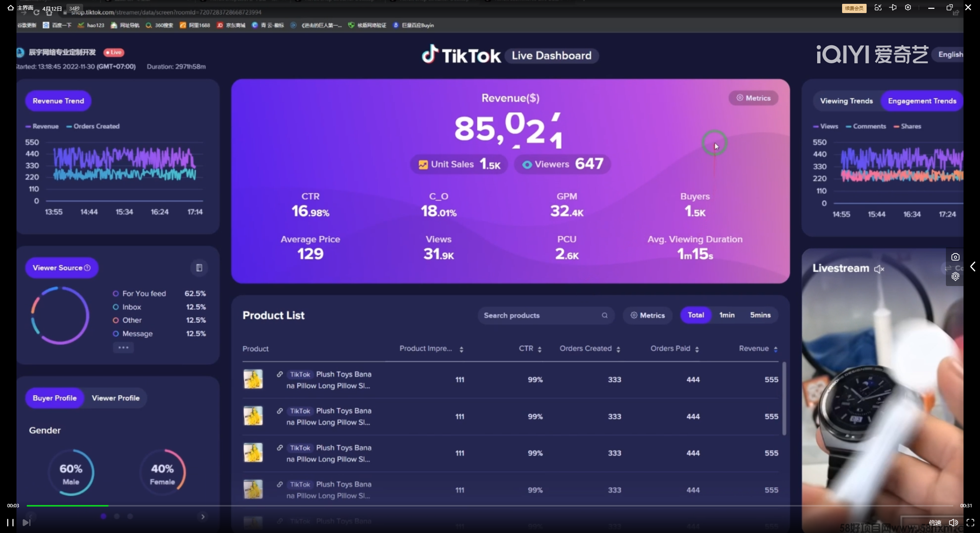980x533 pixels.
Task: Open Product List Metrics settings
Action: point(647,315)
